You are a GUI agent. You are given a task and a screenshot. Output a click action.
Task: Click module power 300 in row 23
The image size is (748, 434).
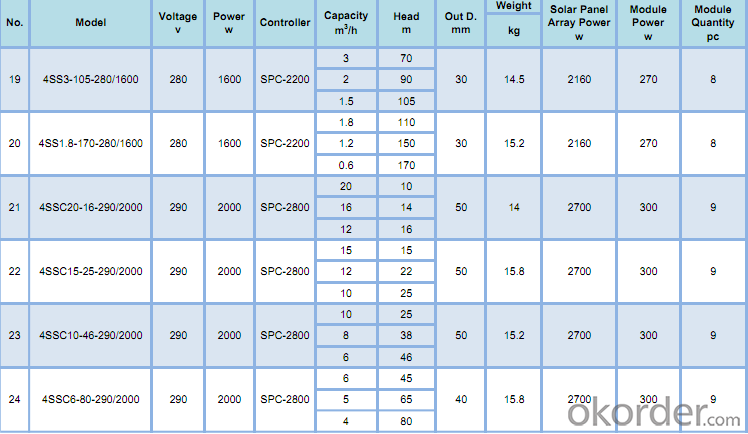(x=648, y=335)
